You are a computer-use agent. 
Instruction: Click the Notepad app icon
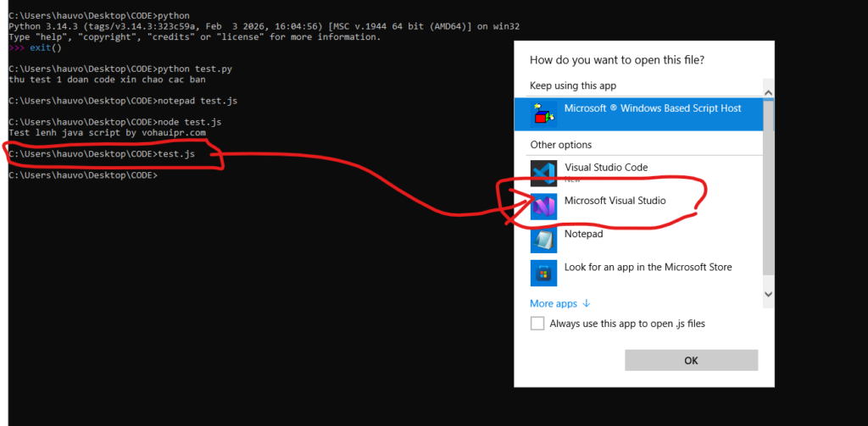[543, 239]
